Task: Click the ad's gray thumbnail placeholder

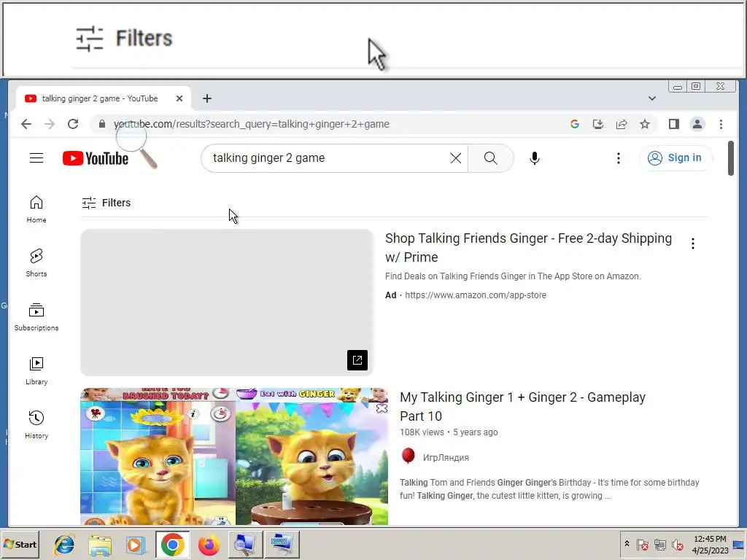Action: (x=227, y=303)
